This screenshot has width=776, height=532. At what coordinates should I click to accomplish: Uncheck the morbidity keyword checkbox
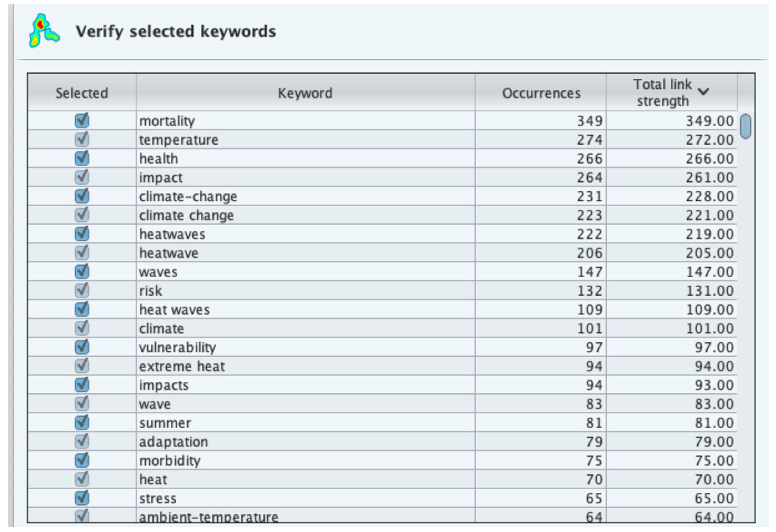click(82, 460)
